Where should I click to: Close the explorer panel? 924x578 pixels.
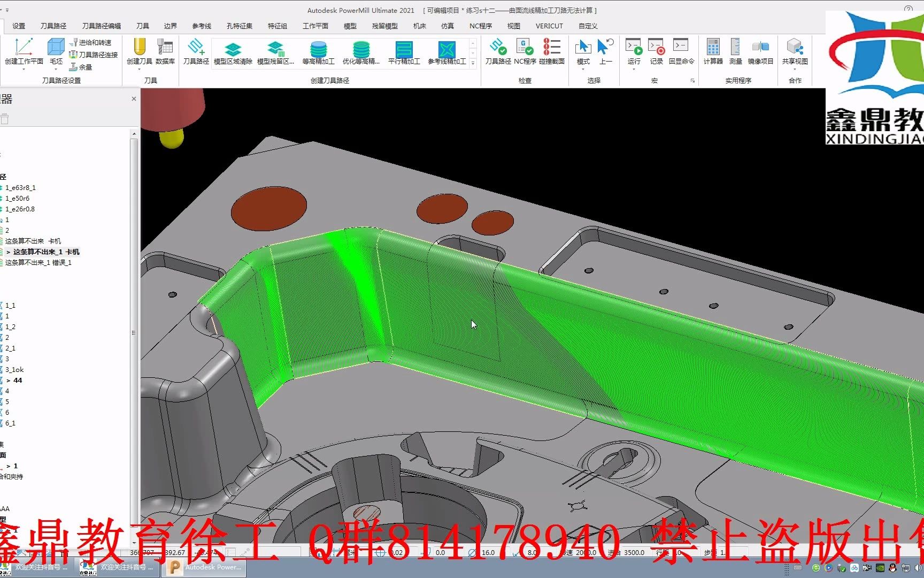[134, 99]
